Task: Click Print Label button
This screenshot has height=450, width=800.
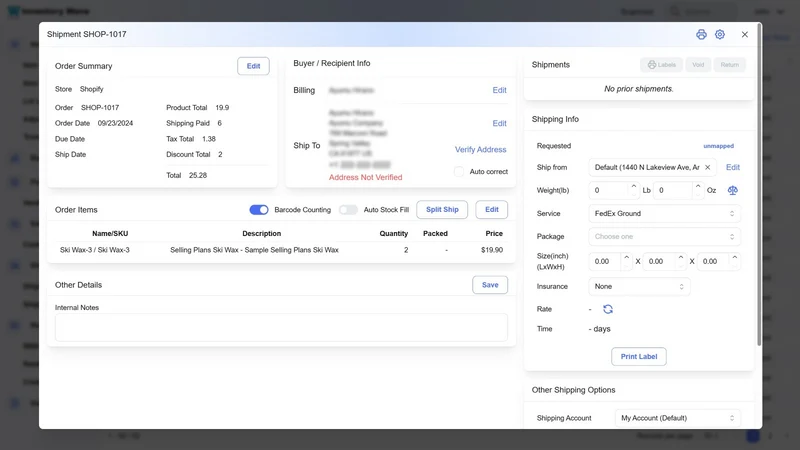Action: point(639,357)
